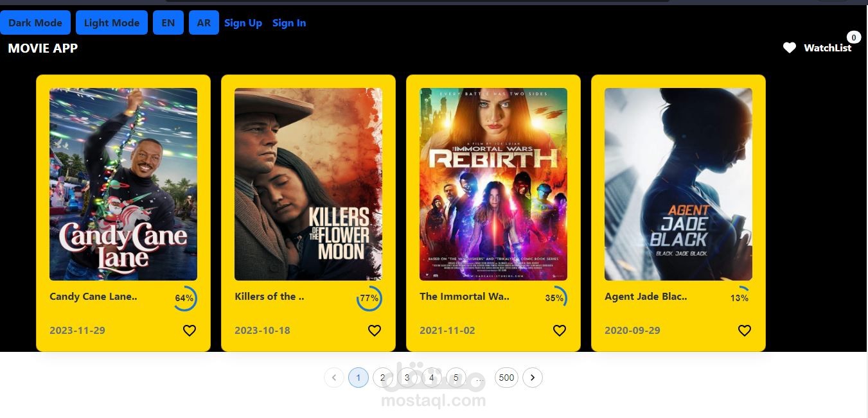
Task: Select the EN language option
Action: tap(168, 22)
